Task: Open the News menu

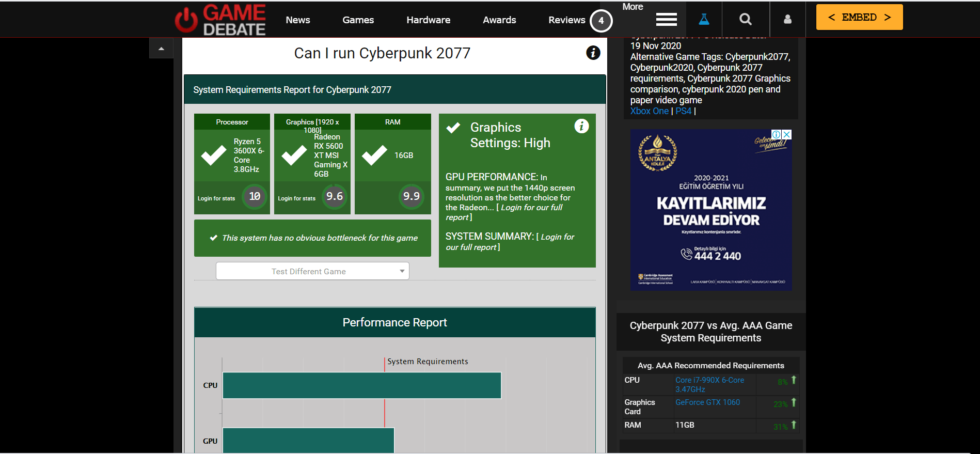Action: pos(298,20)
